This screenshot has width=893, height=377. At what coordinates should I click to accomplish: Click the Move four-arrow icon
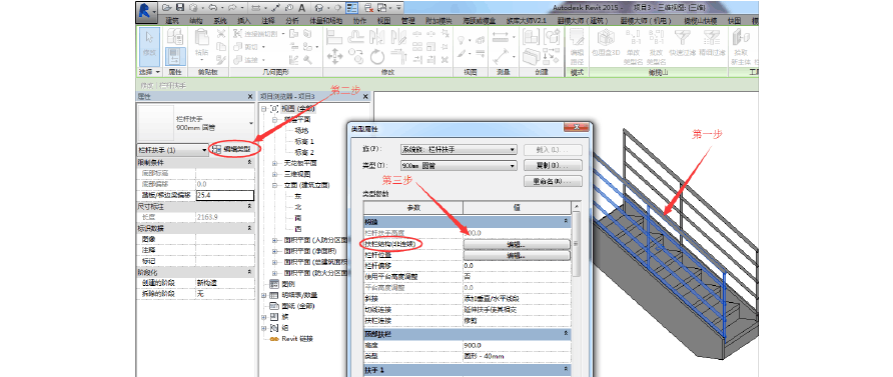click(x=334, y=56)
